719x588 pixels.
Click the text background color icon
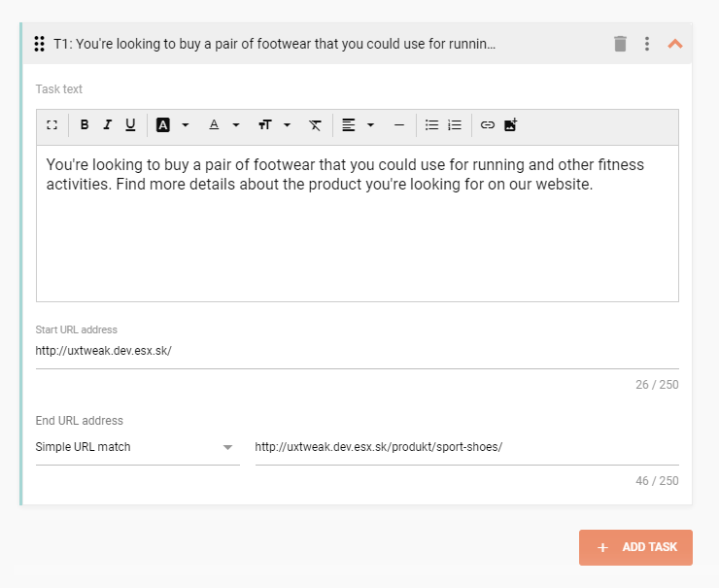point(163,124)
